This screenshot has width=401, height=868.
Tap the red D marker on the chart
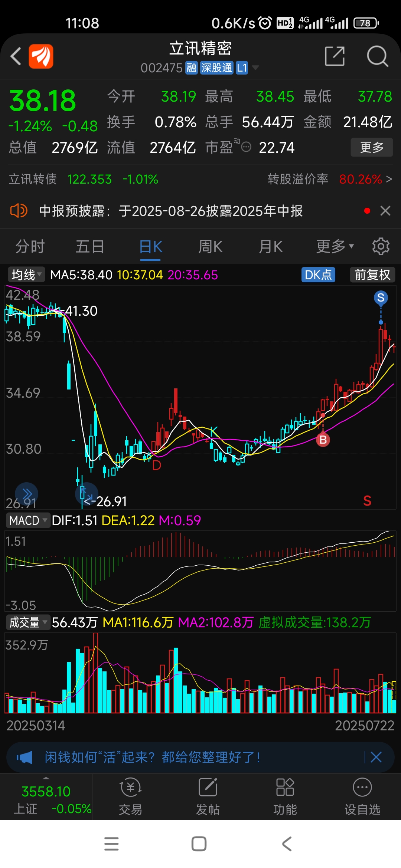(157, 465)
